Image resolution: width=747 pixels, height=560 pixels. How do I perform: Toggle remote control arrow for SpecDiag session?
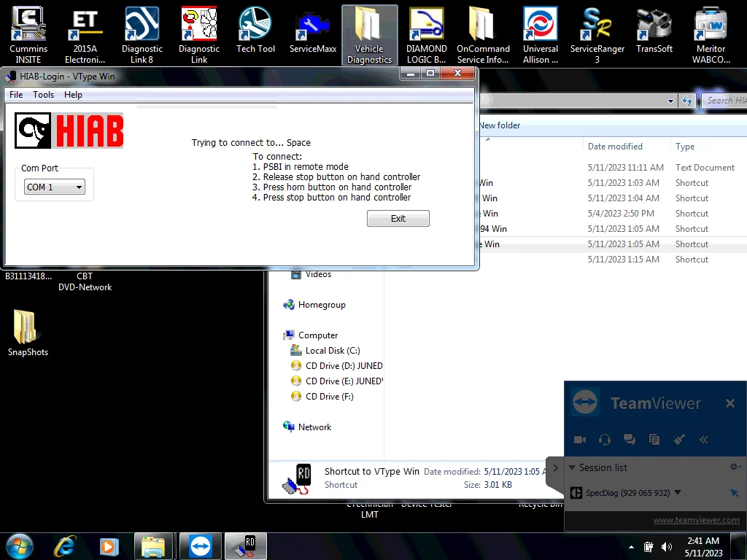(x=734, y=494)
